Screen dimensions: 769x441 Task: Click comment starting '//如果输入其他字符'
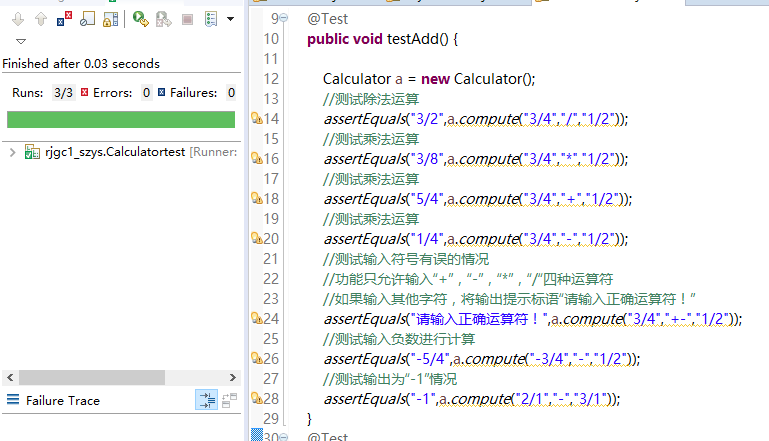pyautogui.click(x=509, y=299)
